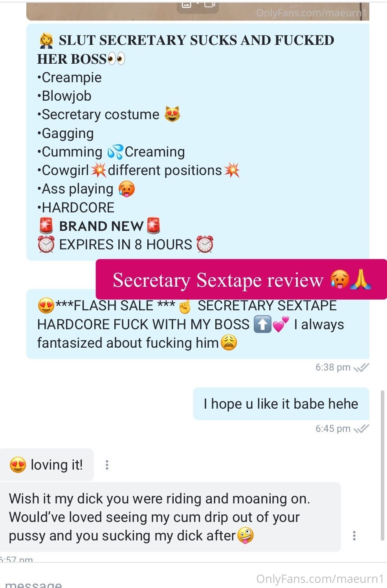This screenshot has height=588, width=387.
Task: Click the video camera icon on the media preview
Action: [209, 4]
